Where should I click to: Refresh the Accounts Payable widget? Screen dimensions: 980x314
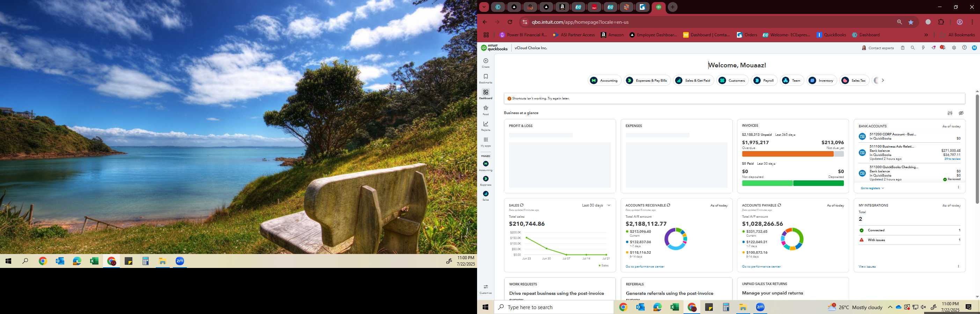(x=779, y=205)
